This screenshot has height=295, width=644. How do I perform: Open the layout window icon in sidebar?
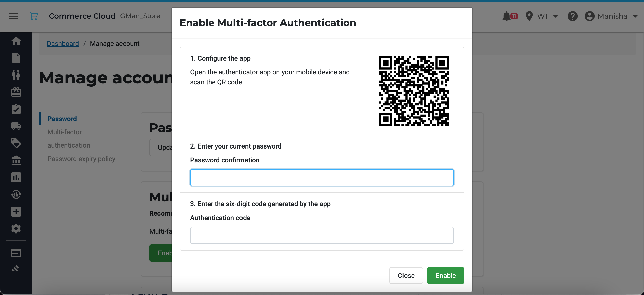[x=16, y=253]
